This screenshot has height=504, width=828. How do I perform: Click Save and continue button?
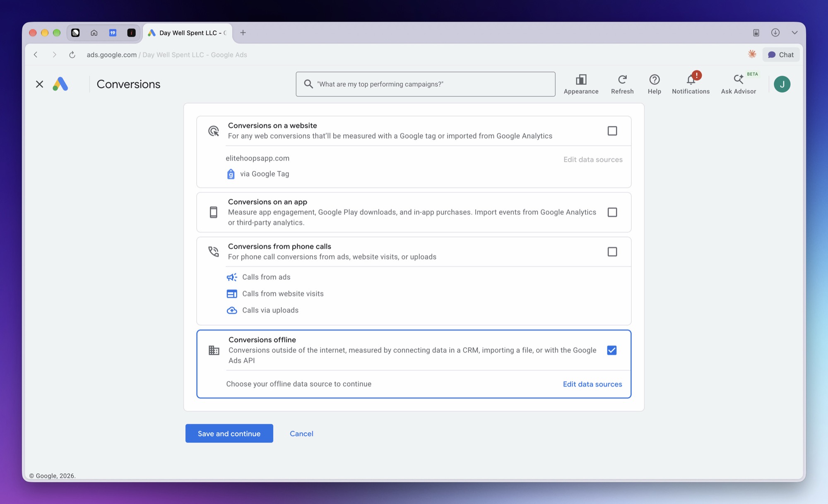pos(229,433)
